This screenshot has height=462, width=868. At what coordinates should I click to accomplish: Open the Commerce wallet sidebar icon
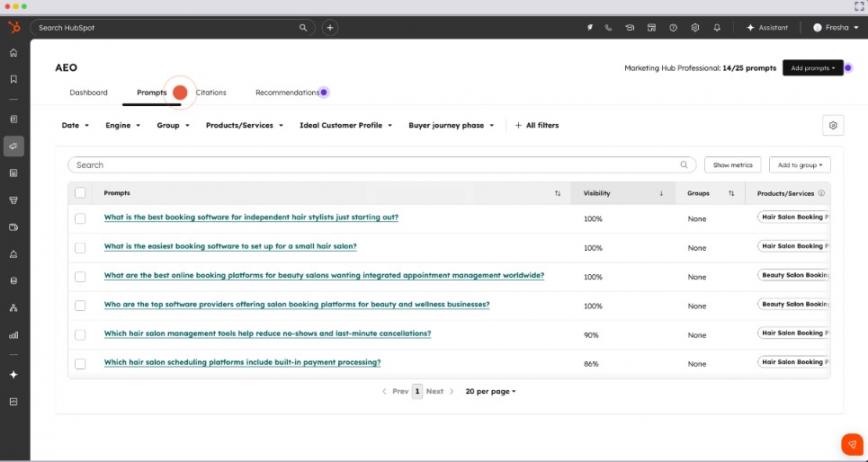[14, 227]
